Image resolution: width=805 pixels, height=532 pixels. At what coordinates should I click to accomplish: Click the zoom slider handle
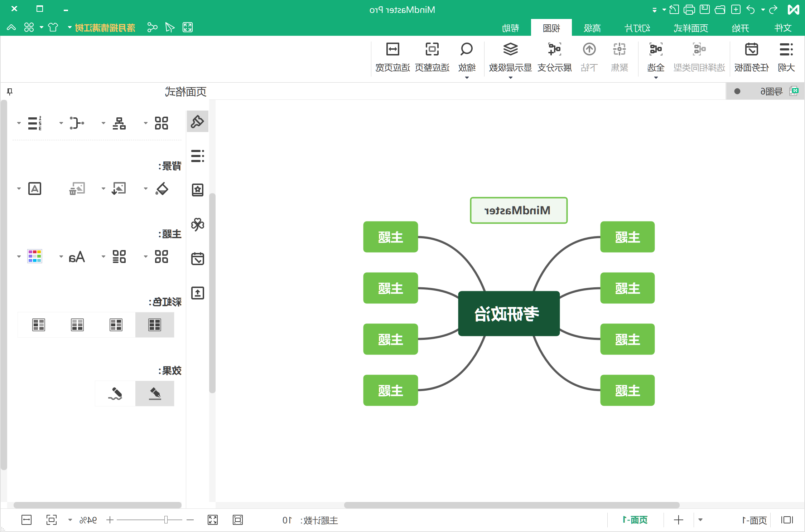coord(166,520)
